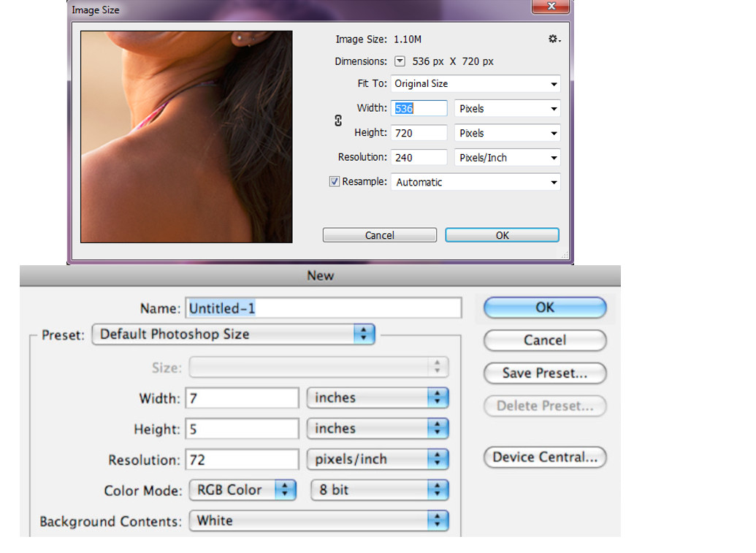Image resolution: width=756 pixels, height=553 pixels.
Task: Open the Height Pixels unit dropdown
Action: tap(507, 133)
